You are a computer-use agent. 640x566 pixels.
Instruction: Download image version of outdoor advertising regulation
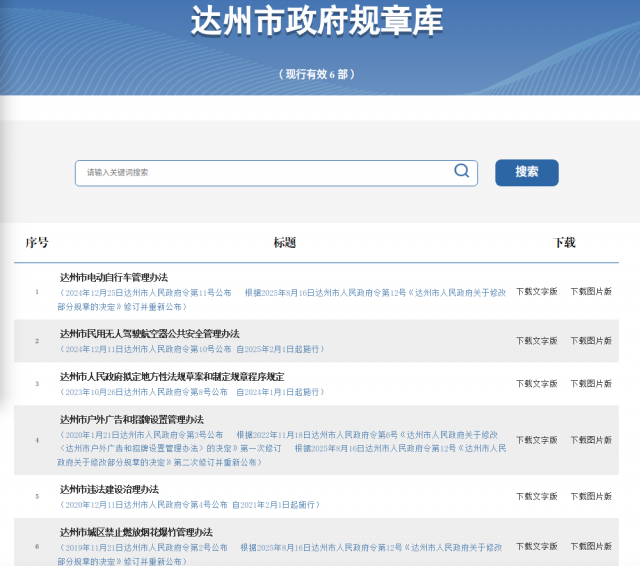tap(591, 440)
